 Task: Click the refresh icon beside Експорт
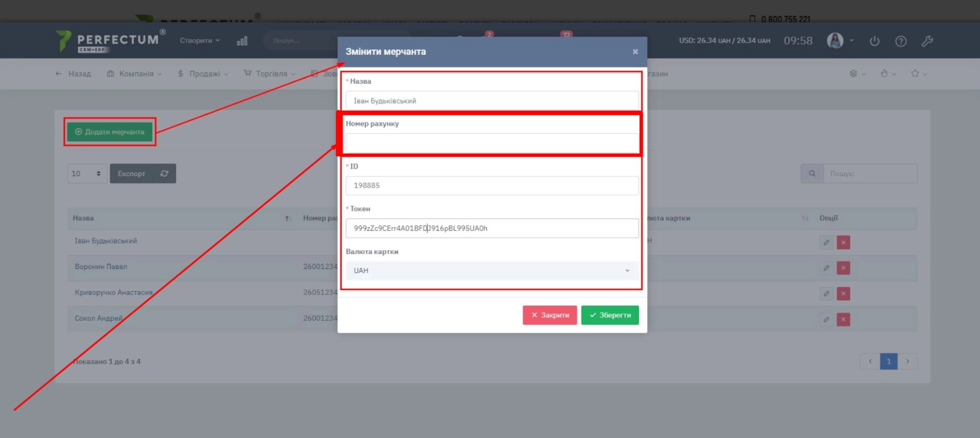click(165, 173)
